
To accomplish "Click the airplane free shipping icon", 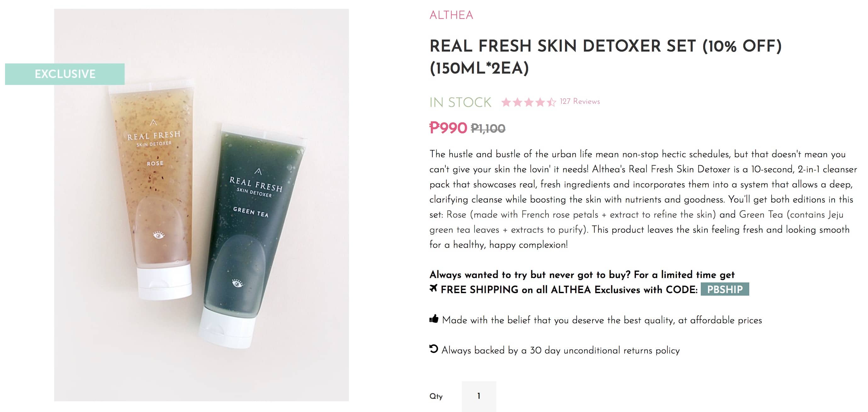I will pos(434,288).
